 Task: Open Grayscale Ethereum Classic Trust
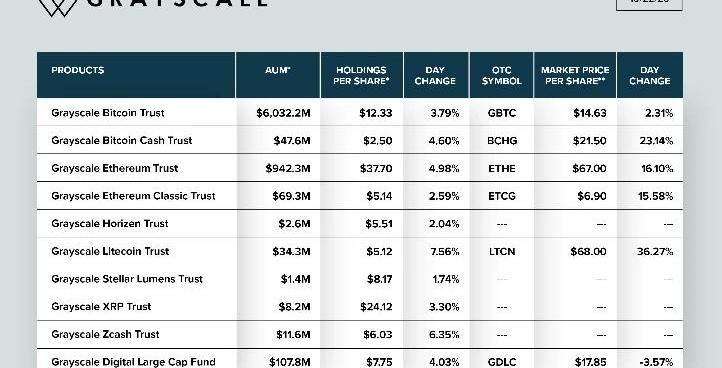tap(133, 196)
